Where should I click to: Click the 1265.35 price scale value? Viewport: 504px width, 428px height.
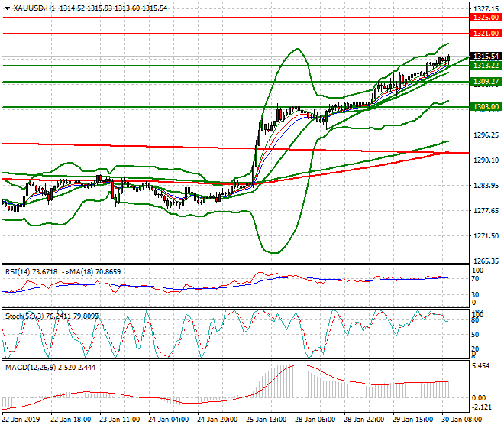coord(486,261)
